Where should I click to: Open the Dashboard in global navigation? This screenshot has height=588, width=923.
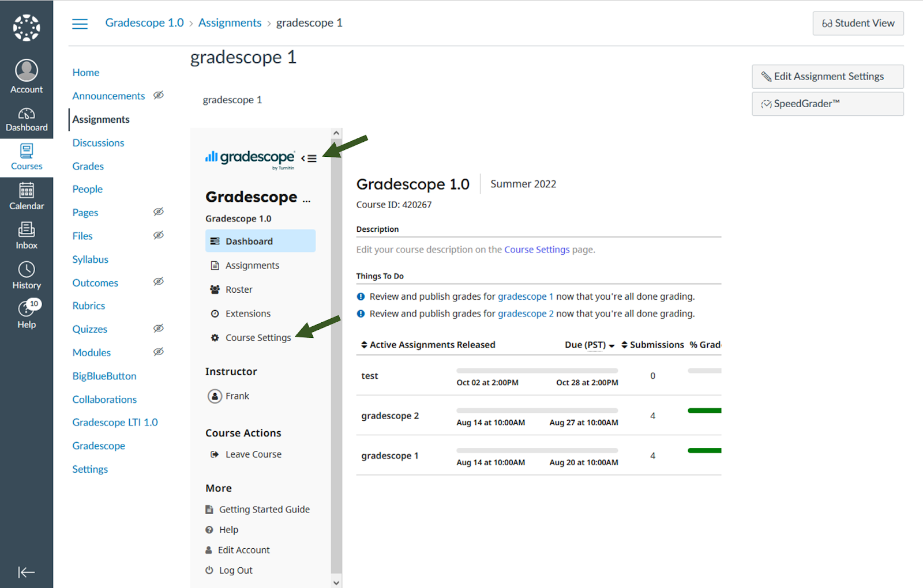[27, 119]
